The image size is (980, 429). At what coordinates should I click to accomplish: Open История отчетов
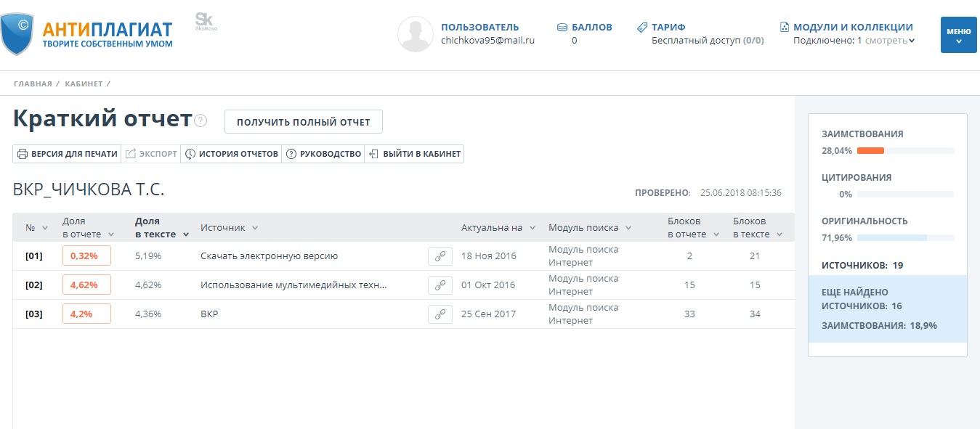click(x=232, y=154)
